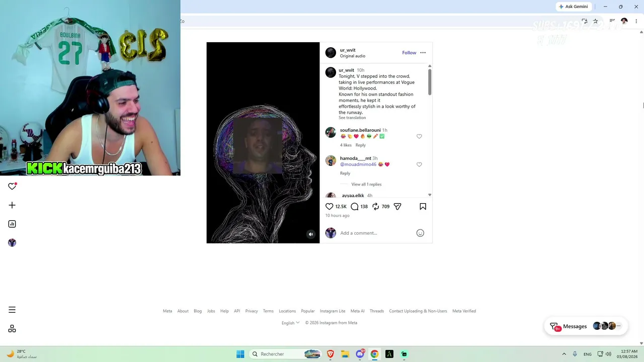Open the Meta Verified footer link
The width and height of the screenshot is (644, 362).
point(464,311)
